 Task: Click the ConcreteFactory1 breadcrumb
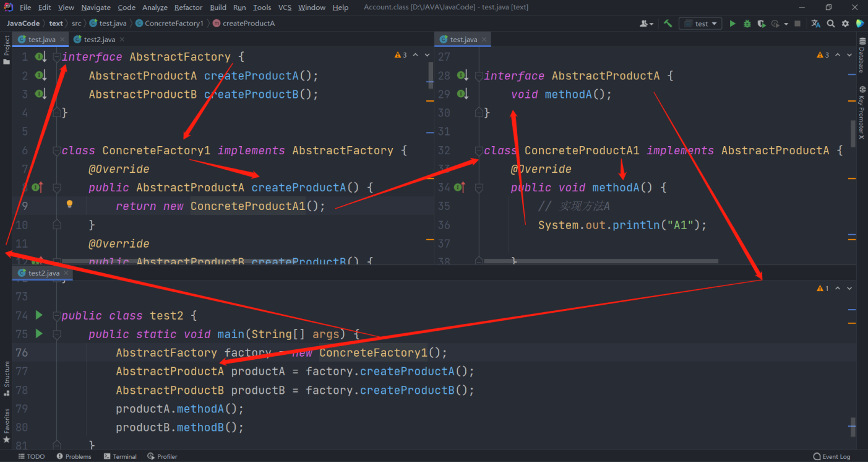(x=169, y=24)
